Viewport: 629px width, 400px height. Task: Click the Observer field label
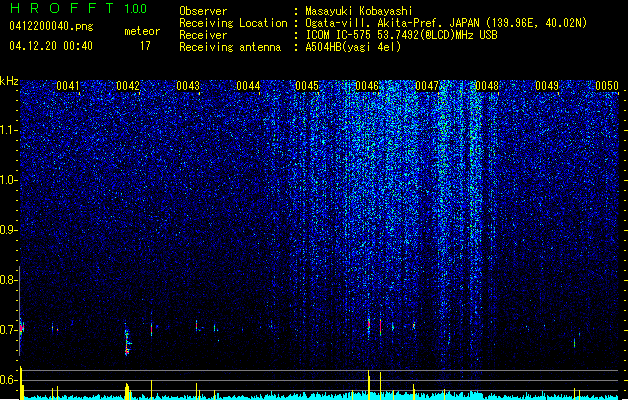click(203, 11)
